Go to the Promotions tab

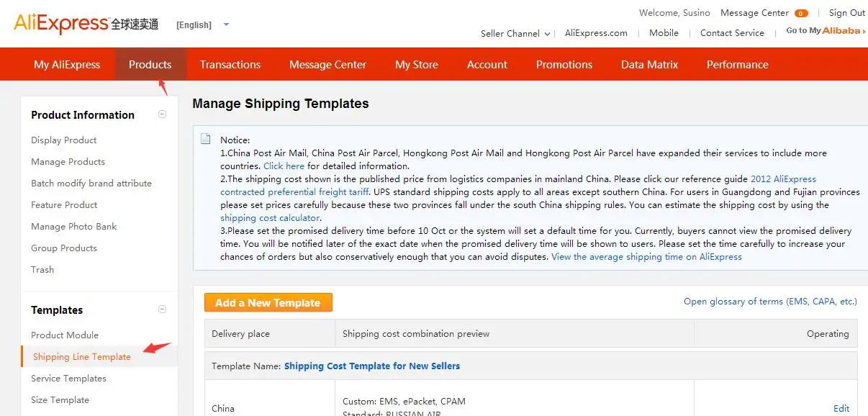pyautogui.click(x=564, y=65)
